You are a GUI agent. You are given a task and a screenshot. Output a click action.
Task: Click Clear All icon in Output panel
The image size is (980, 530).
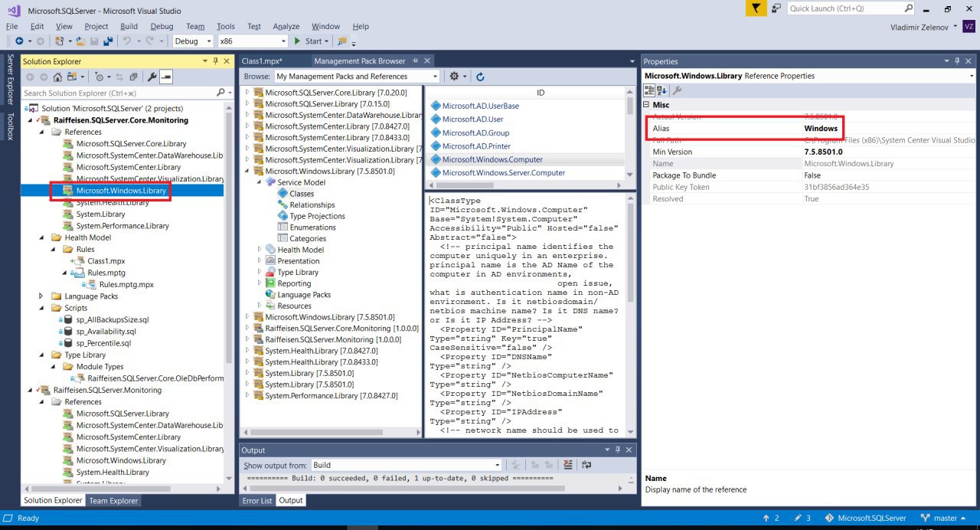click(567, 465)
